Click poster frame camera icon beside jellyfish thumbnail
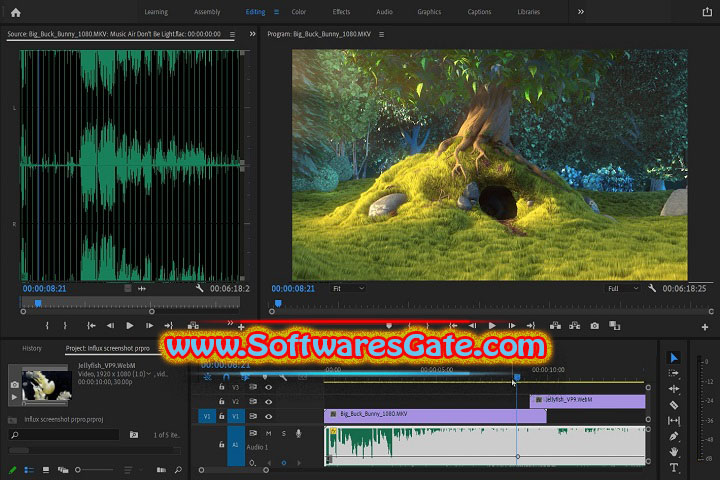720x480 pixels. point(15,384)
